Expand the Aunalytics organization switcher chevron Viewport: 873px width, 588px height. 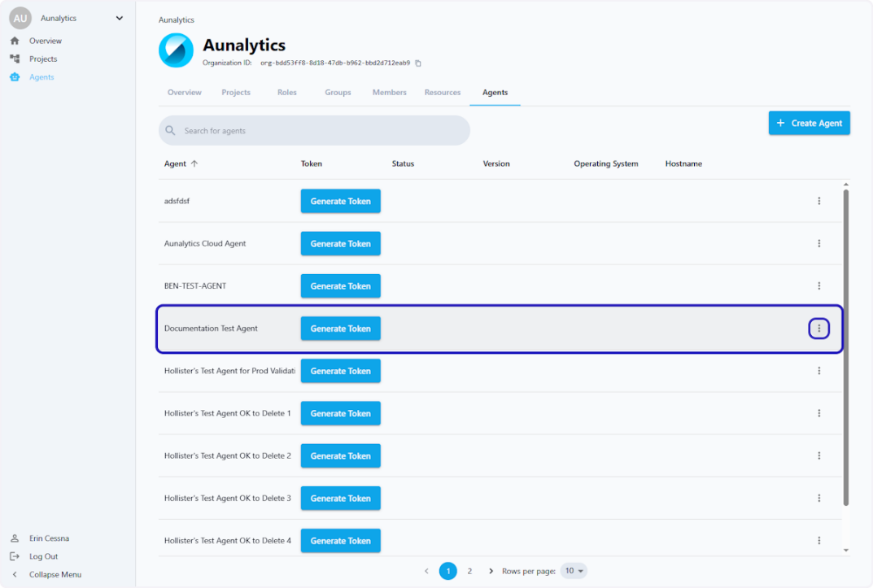click(119, 18)
